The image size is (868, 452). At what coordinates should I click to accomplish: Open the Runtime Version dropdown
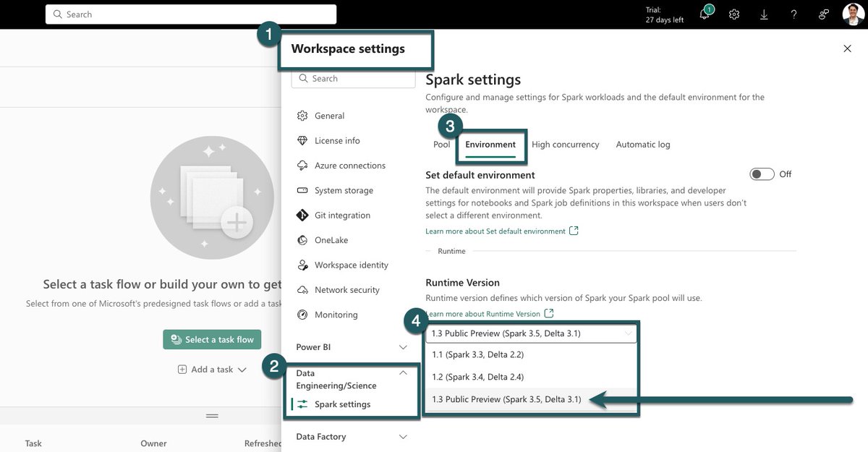coord(532,333)
